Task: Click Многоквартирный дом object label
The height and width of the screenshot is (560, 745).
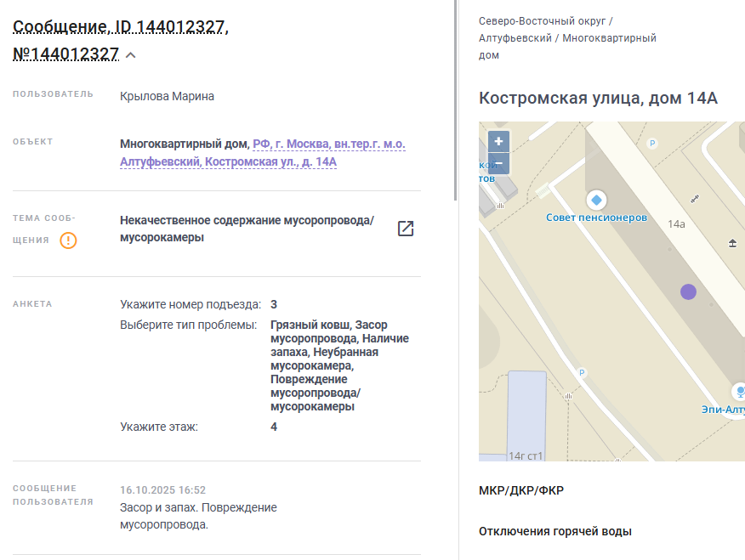Action: point(185,144)
